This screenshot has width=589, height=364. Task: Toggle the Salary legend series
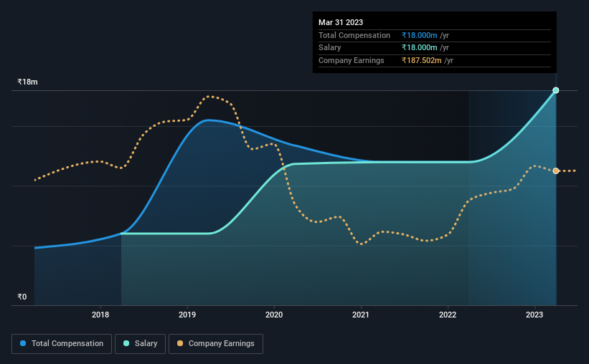[140, 344]
